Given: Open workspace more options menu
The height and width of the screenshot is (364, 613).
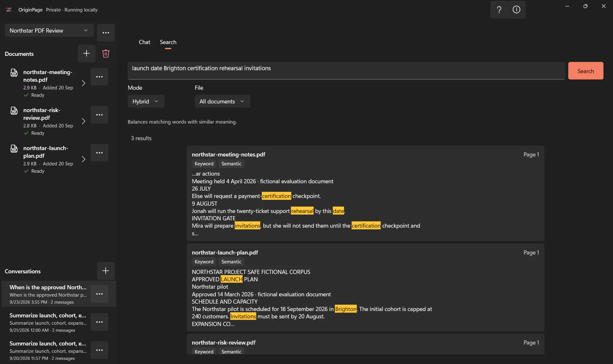Looking at the screenshot, I should click(x=106, y=33).
